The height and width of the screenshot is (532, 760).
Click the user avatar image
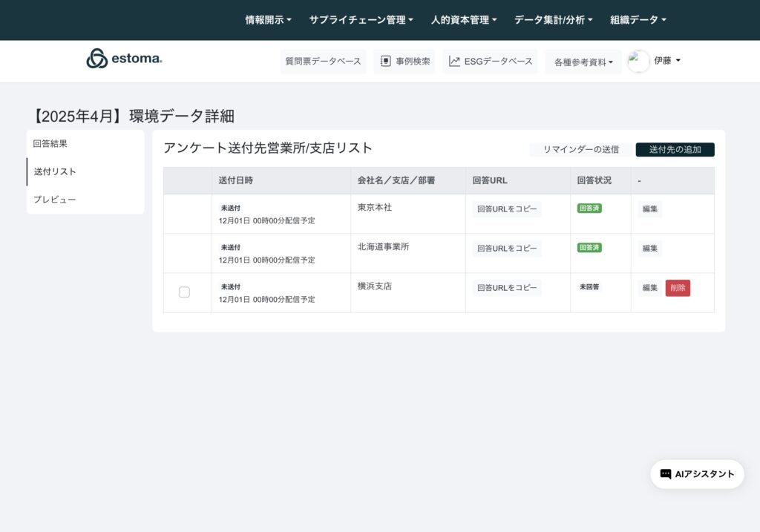click(x=638, y=62)
